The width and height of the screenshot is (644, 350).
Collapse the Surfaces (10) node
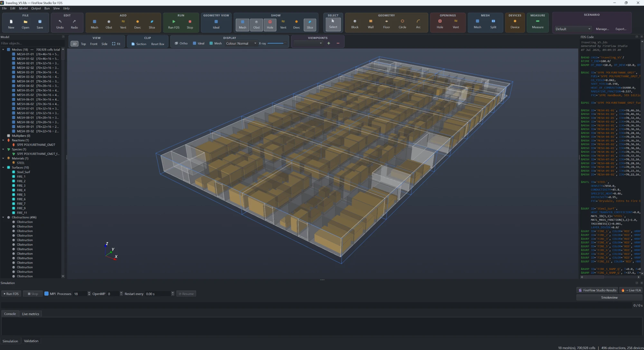[3, 167]
